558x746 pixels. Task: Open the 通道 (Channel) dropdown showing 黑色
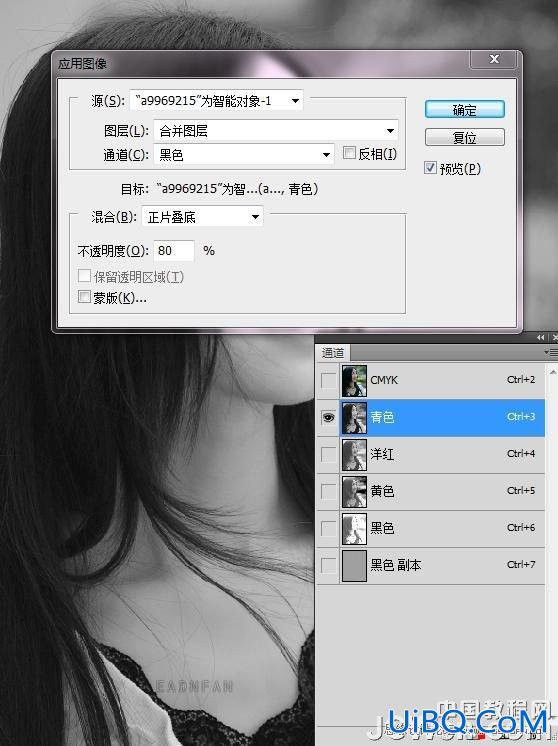click(x=244, y=155)
